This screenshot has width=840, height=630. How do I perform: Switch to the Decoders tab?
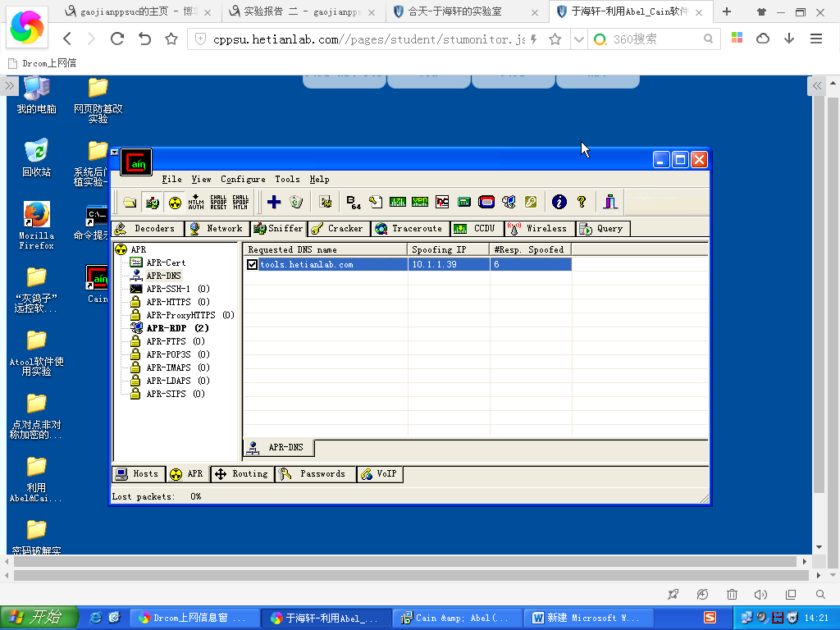[148, 229]
